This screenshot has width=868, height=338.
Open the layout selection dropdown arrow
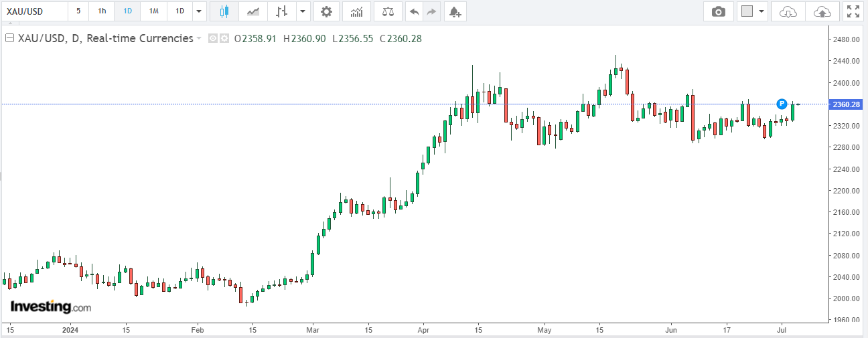pos(762,11)
